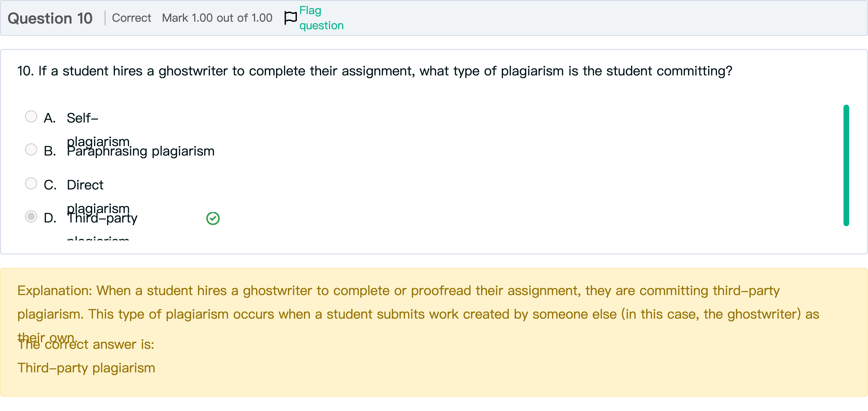Click the green correct checkmark icon

tap(213, 218)
